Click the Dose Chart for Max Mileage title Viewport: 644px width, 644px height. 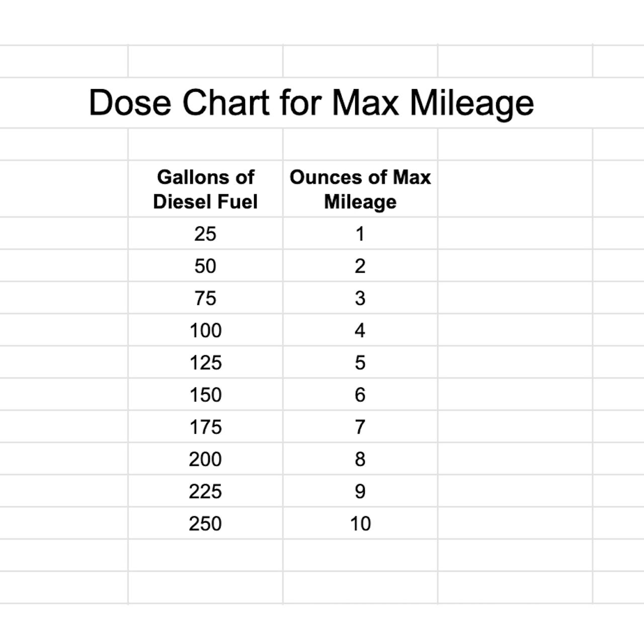coord(311,103)
